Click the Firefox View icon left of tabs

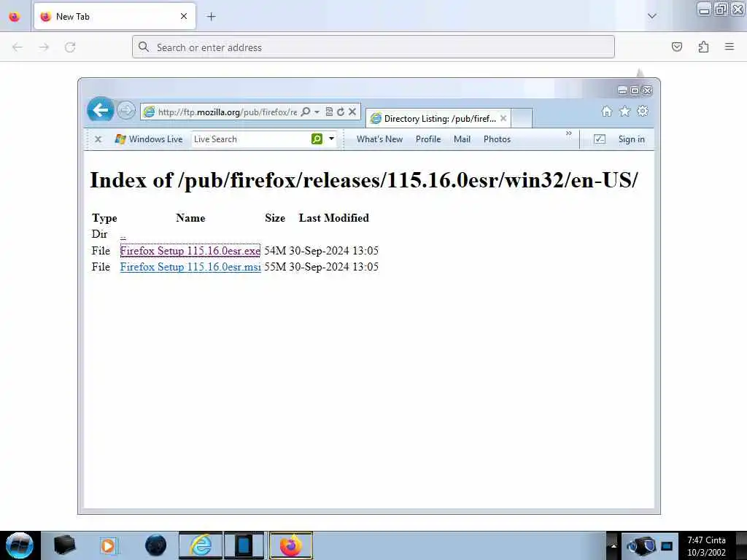click(x=15, y=17)
